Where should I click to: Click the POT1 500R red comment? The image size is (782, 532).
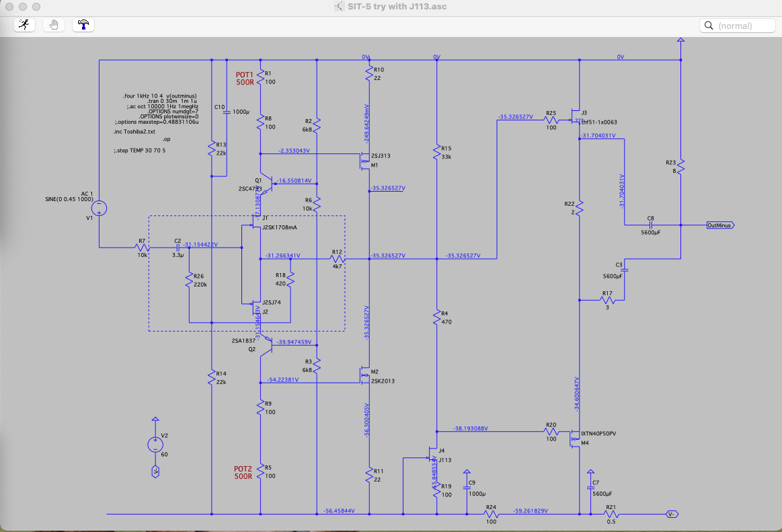coord(245,79)
